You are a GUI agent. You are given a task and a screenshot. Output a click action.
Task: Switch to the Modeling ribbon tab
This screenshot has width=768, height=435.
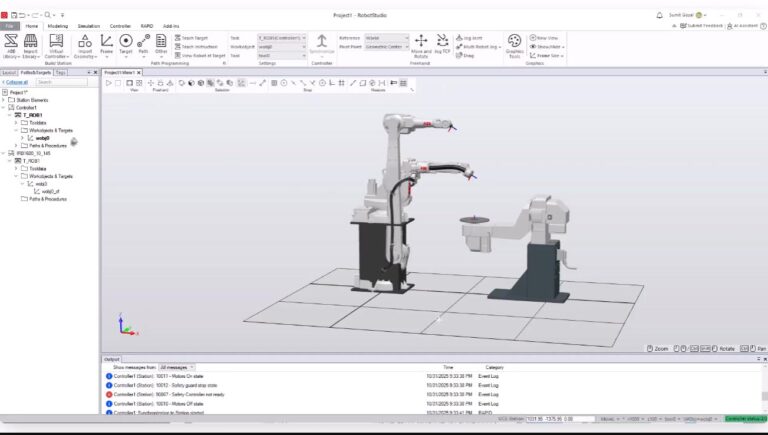(58, 26)
